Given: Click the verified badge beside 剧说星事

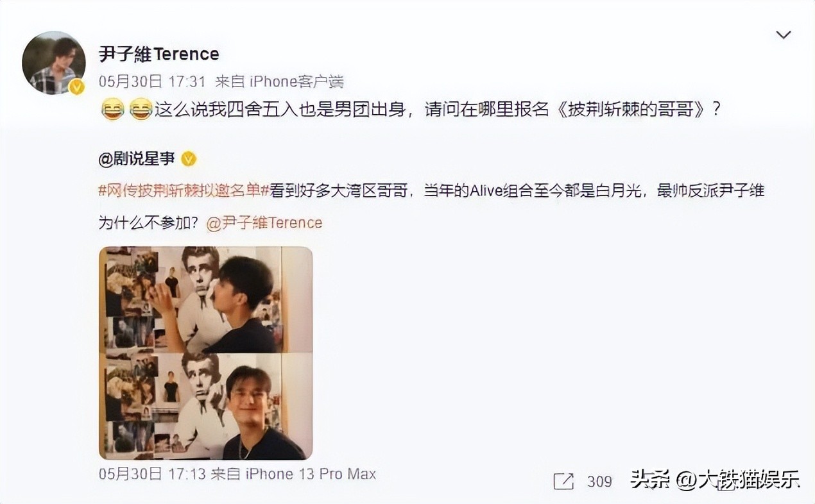Looking at the screenshot, I should coord(189,158).
